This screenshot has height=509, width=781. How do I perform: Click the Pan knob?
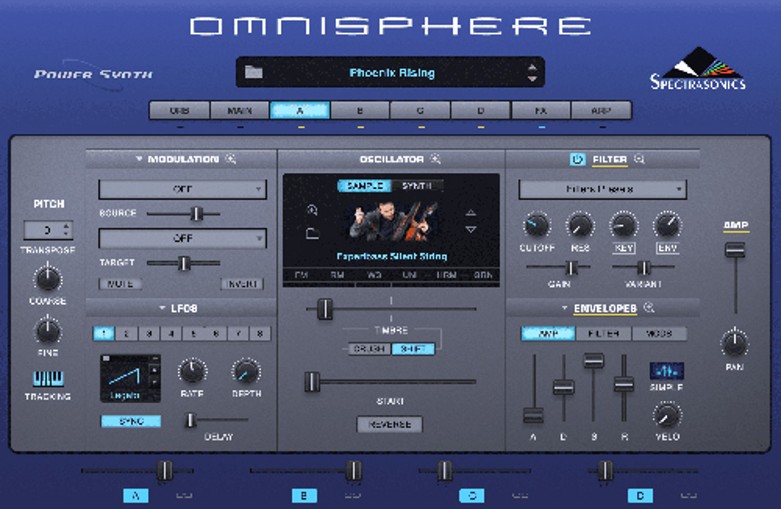point(735,344)
